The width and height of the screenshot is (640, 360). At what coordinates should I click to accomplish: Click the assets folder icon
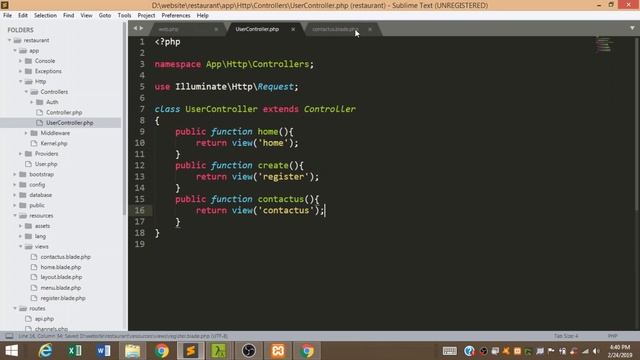pos(28,226)
